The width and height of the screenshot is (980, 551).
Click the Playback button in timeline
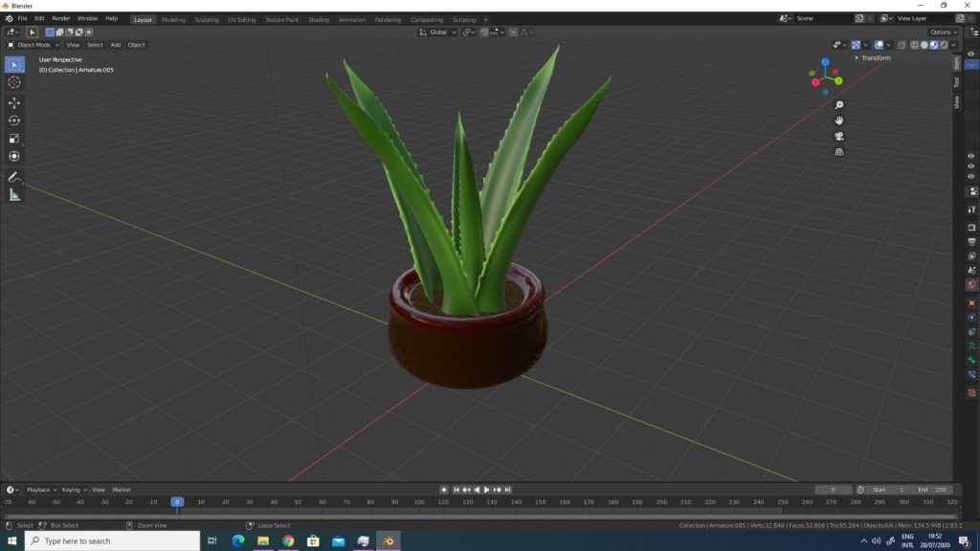click(x=40, y=490)
